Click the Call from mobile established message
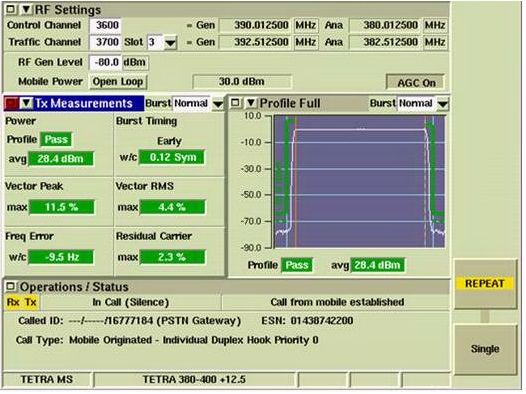 coord(337,302)
